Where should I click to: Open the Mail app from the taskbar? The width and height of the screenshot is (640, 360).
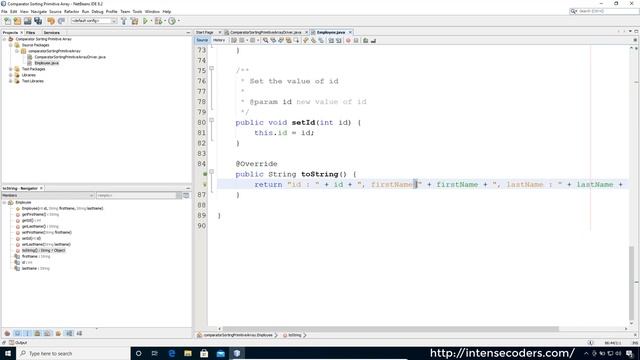pyautogui.click(x=220, y=353)
